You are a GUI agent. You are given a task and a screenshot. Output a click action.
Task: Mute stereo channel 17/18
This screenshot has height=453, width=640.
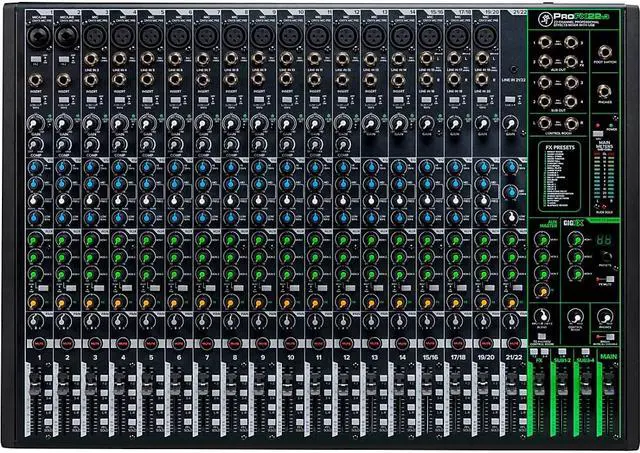458,344
